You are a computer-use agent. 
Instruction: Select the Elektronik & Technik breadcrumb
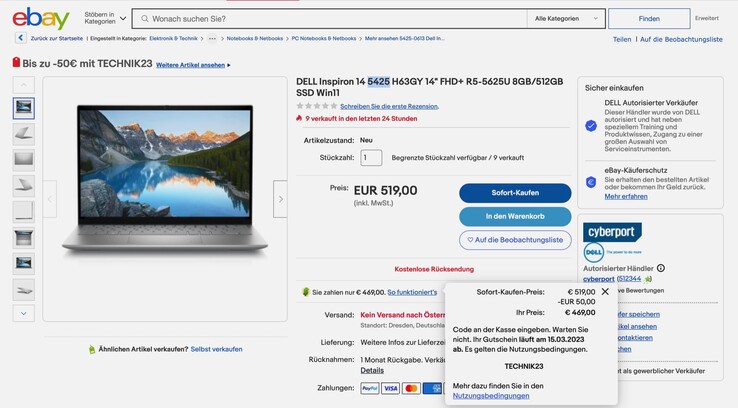173,39
